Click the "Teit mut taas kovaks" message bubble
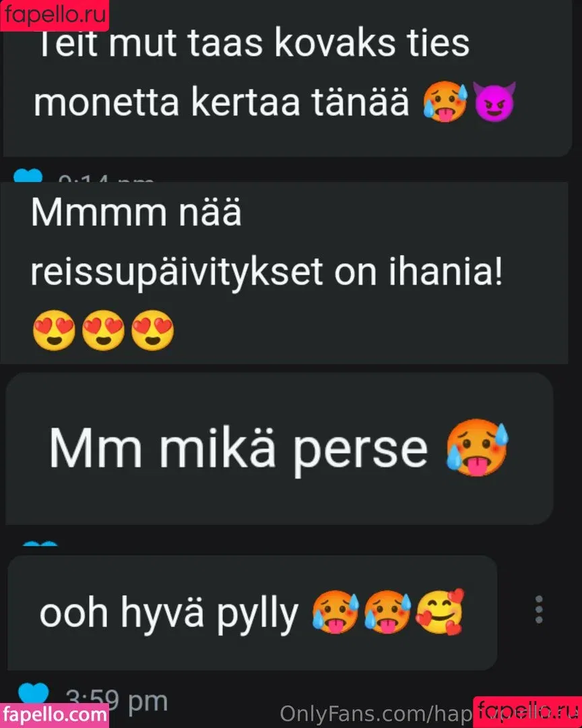 pyautogui.click(x=288, y=79)
